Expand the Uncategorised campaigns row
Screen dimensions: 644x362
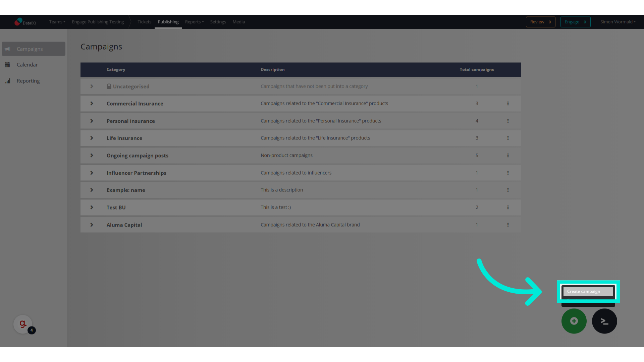click(x=92, y=86)
